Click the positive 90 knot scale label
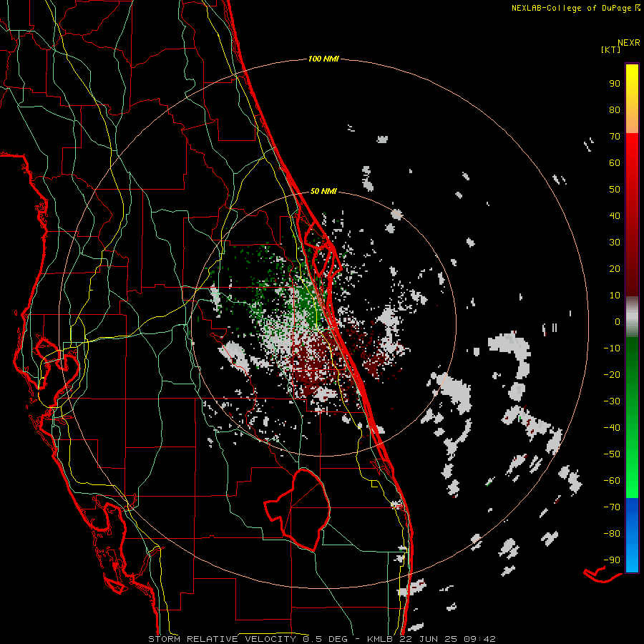644x644 pixels. (x=615, y=84)
